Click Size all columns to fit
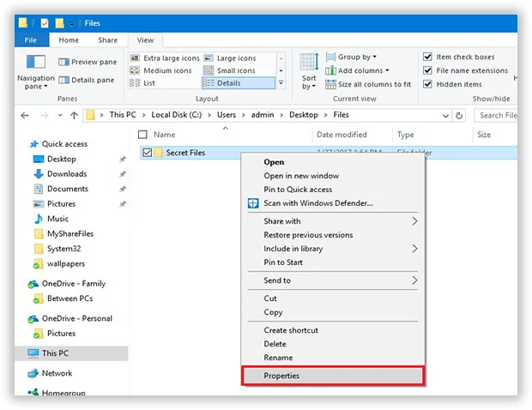 coord(331,84)
